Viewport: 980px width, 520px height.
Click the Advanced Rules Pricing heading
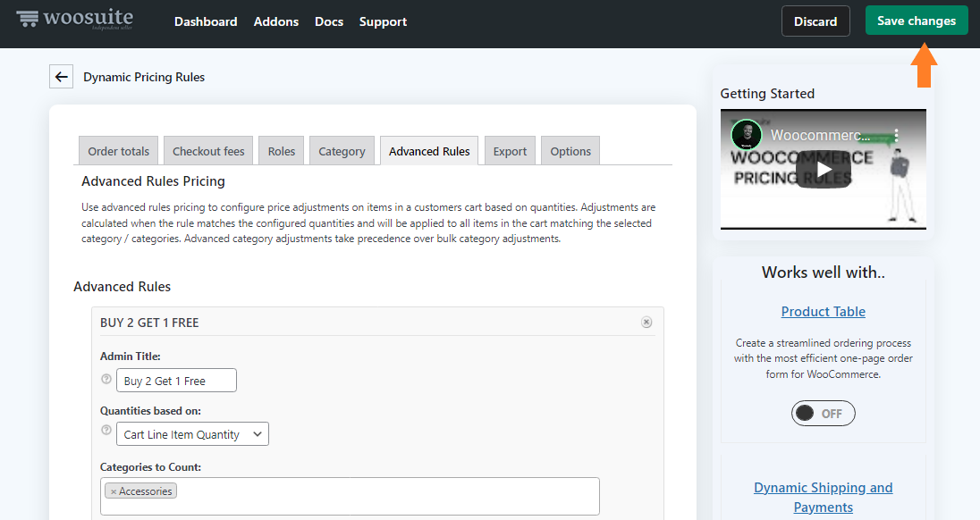click(x=153, y=181)
